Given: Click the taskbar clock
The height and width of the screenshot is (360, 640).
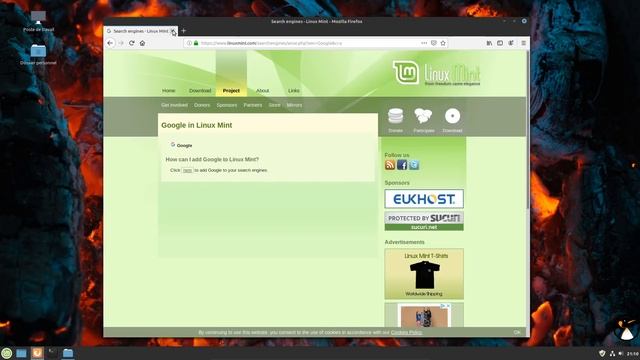Looking at the screenshot, I should click(x=633, y=353).
